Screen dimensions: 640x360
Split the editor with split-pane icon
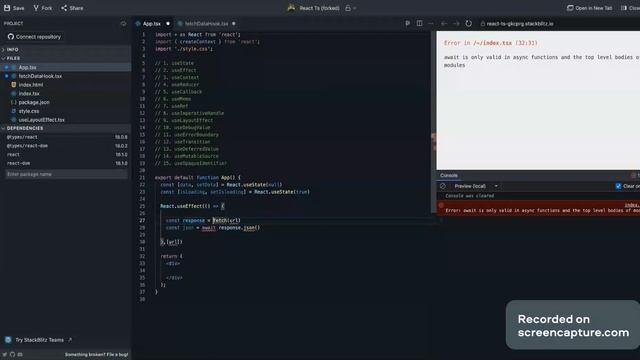coord(419,24)
